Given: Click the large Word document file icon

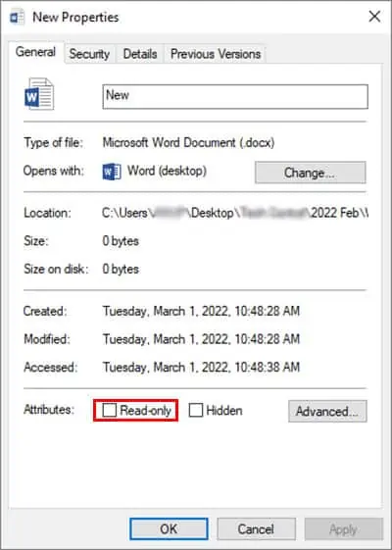Looking at the screenshot, I should point(39,94).
